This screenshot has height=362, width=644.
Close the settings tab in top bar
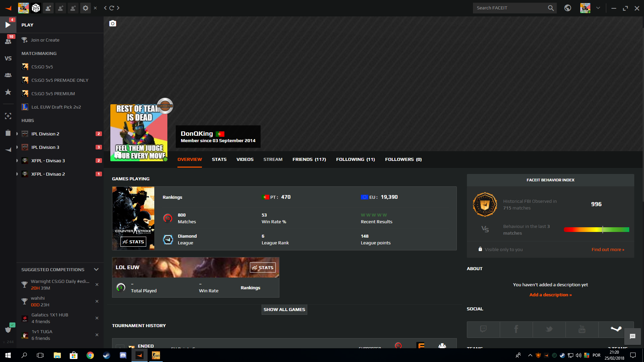coord(95,8)
